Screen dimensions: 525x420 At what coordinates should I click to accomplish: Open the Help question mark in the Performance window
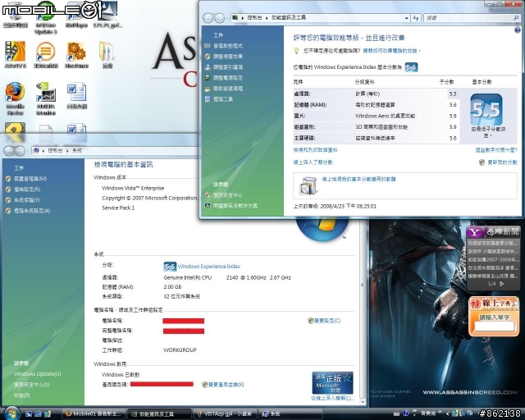tap(518, 30)
